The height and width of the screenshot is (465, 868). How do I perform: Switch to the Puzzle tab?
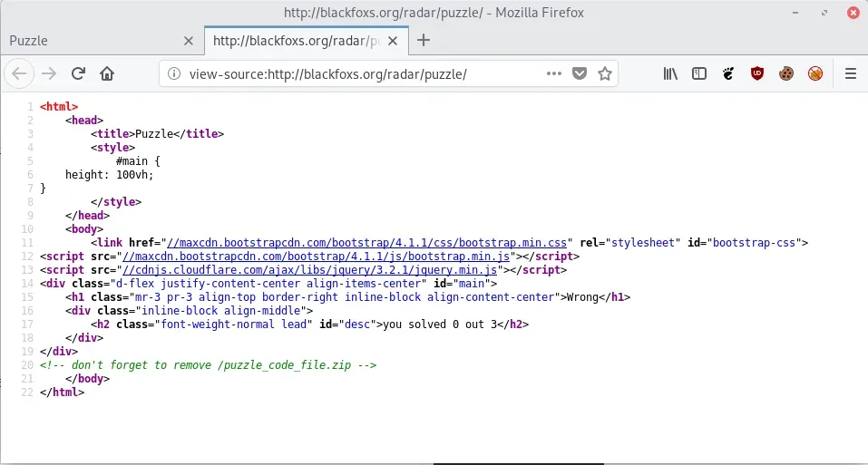pos(91,40)
